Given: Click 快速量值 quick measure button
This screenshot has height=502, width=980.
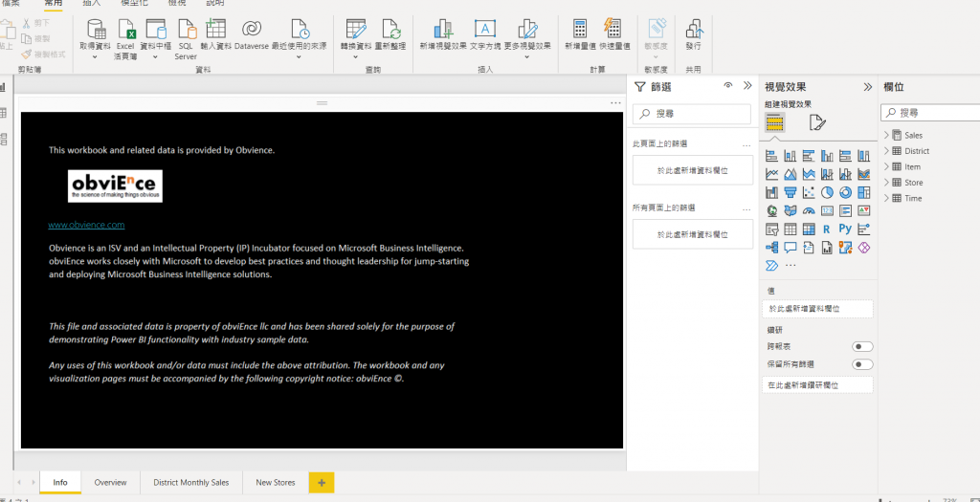Looking at the screenshot, I should 613,34.
